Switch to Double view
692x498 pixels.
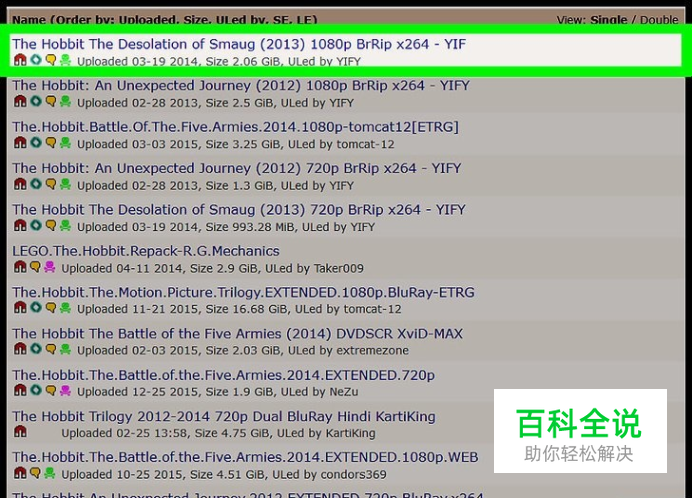659,20
